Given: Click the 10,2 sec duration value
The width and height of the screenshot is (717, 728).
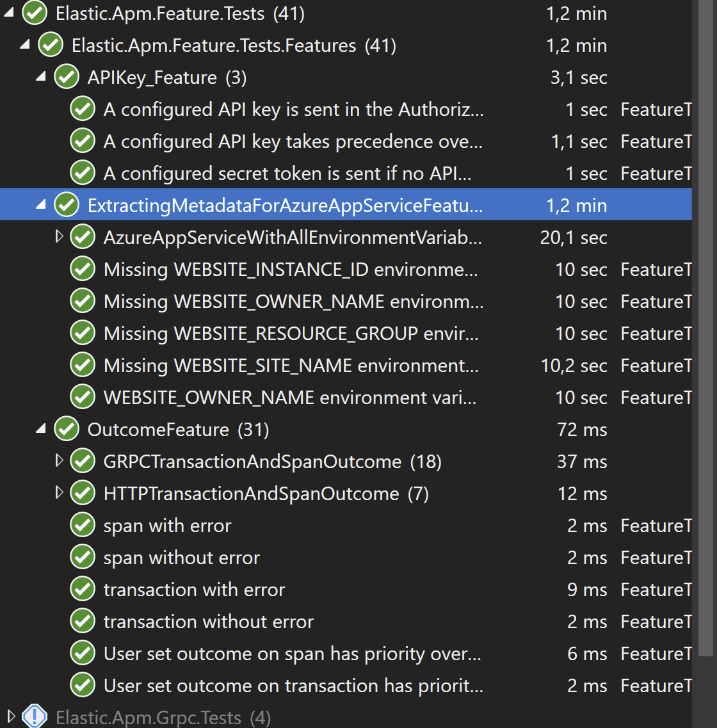Looking at the screenshot, I should [574, 366].
